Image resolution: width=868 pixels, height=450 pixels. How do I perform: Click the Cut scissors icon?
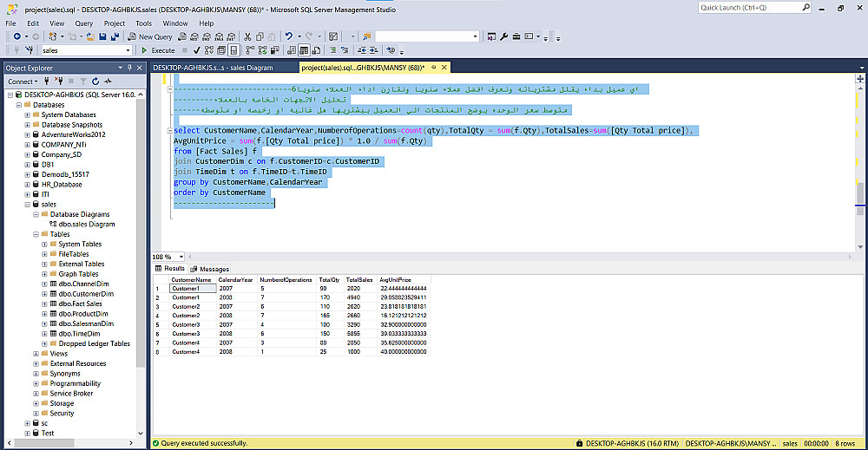coord(247,36)
